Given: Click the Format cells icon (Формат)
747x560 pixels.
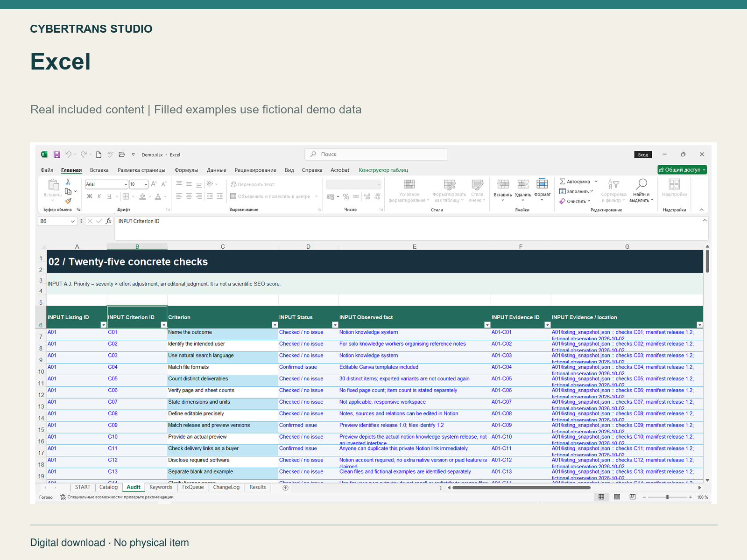Looking at the screenshot, I should point(542,190).
